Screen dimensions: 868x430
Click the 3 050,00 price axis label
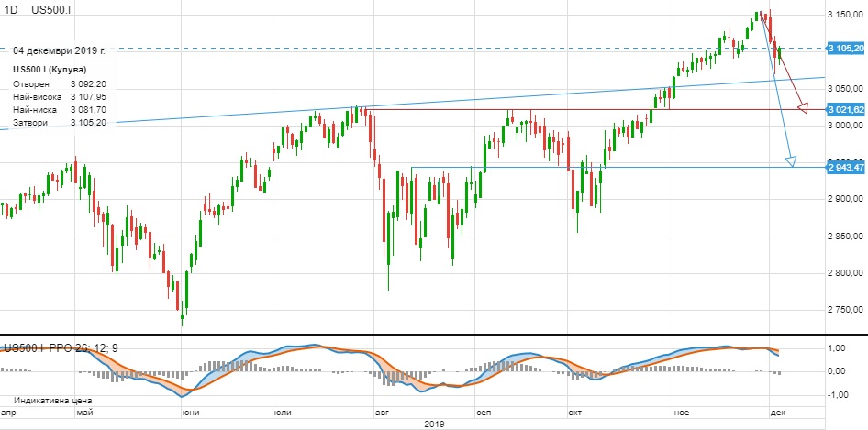[x=846, y=89]
